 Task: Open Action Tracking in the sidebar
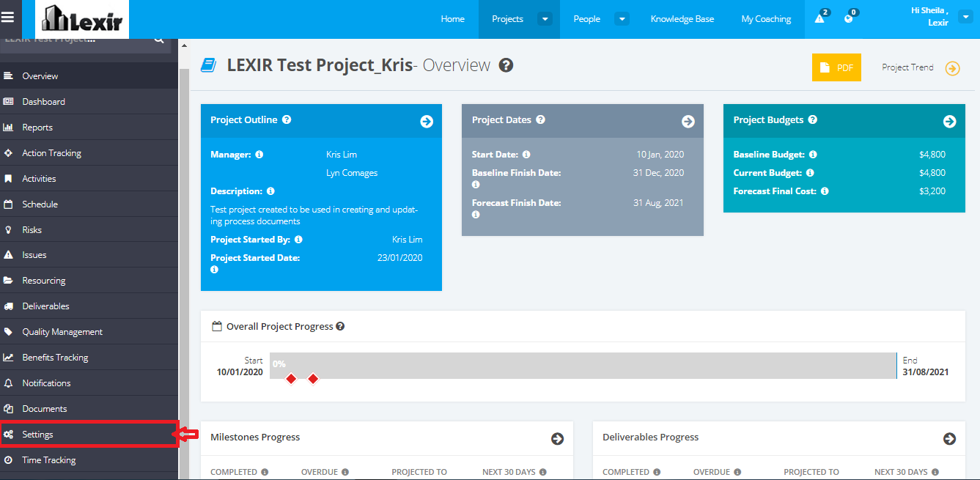89,153
